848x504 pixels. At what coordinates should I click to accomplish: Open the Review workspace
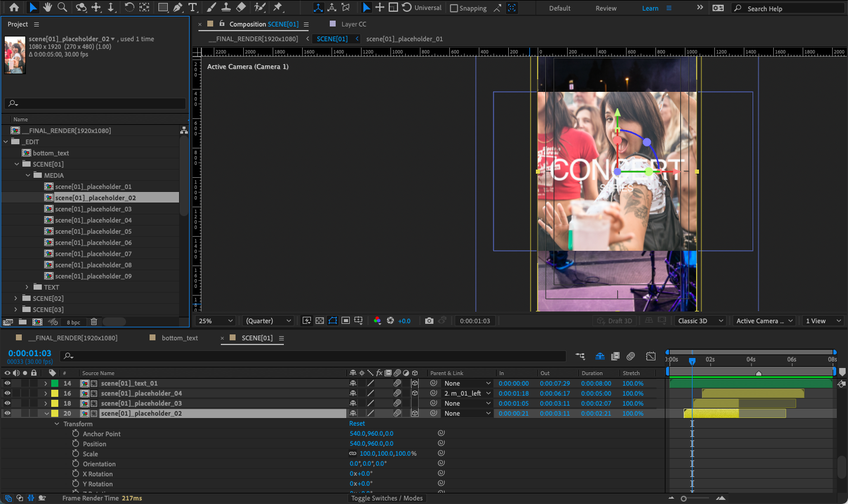coord(606,8)
